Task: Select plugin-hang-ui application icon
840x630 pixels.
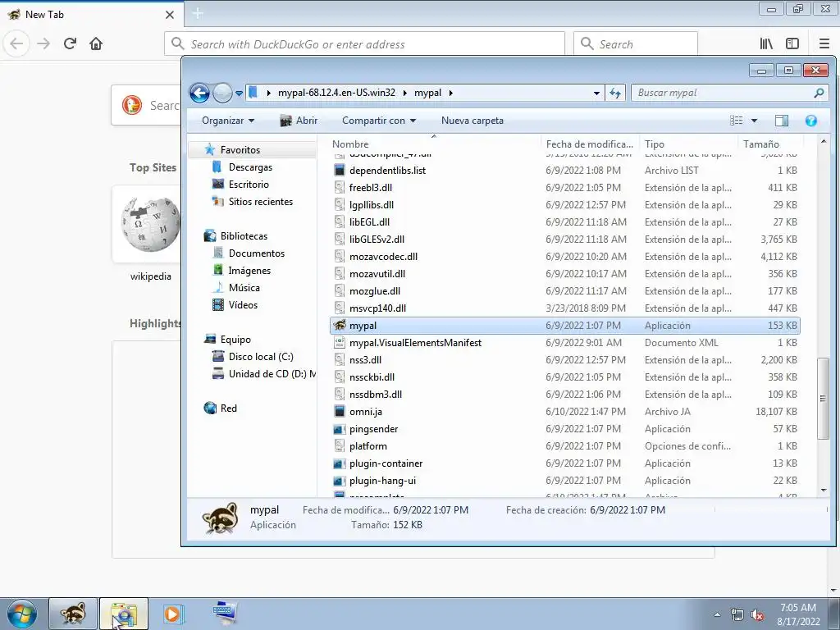Action: (x=339, y=481)
